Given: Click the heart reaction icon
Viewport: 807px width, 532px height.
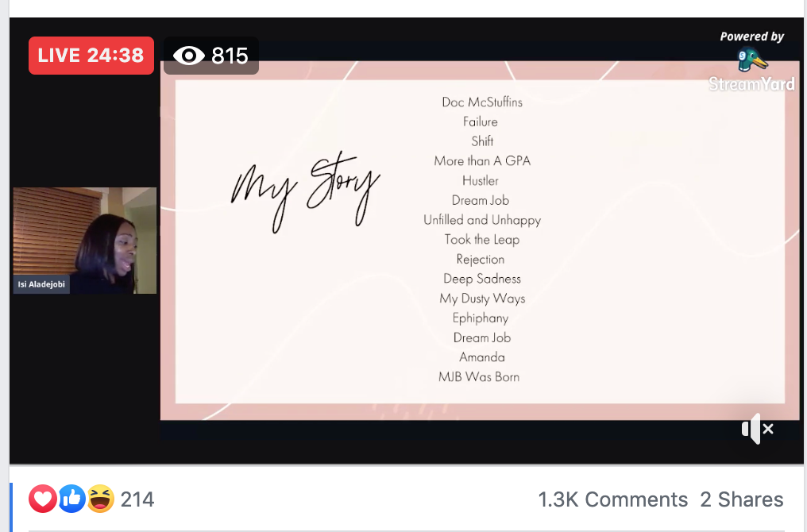Looking at the screenshot, I should click(43, 499).
